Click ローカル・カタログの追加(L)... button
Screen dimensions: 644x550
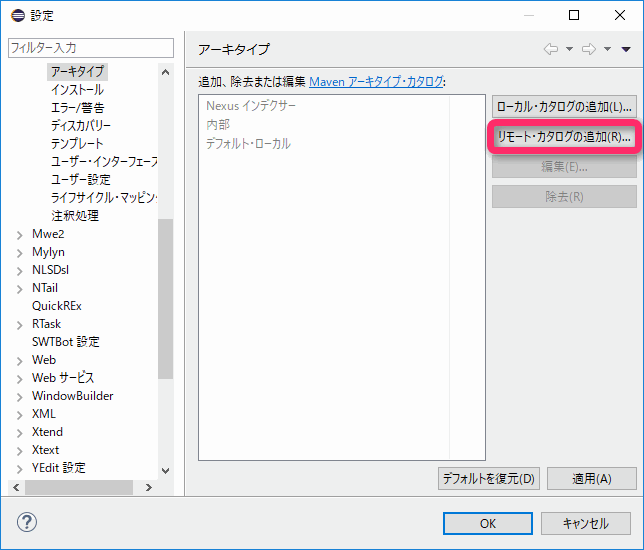coord(564,107)
